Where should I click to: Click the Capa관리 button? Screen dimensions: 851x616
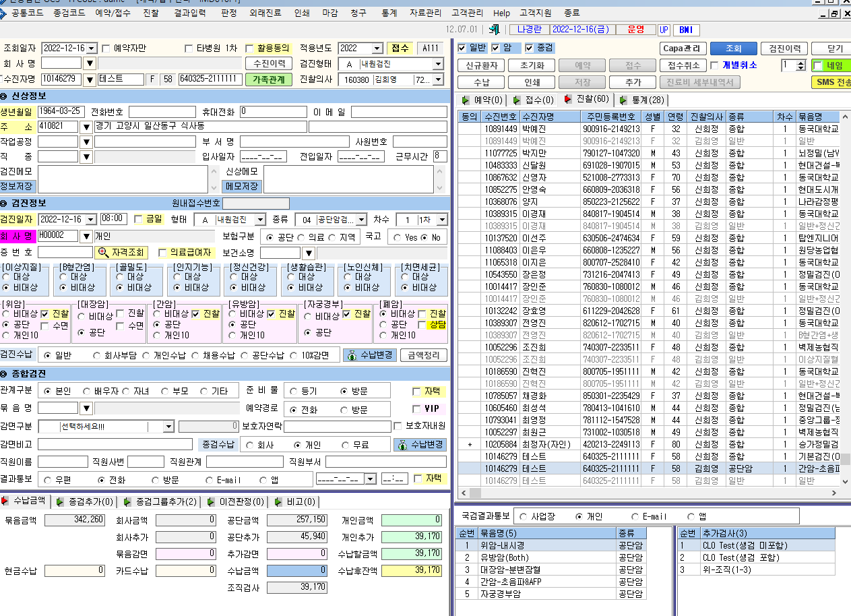tap(684, 49)
